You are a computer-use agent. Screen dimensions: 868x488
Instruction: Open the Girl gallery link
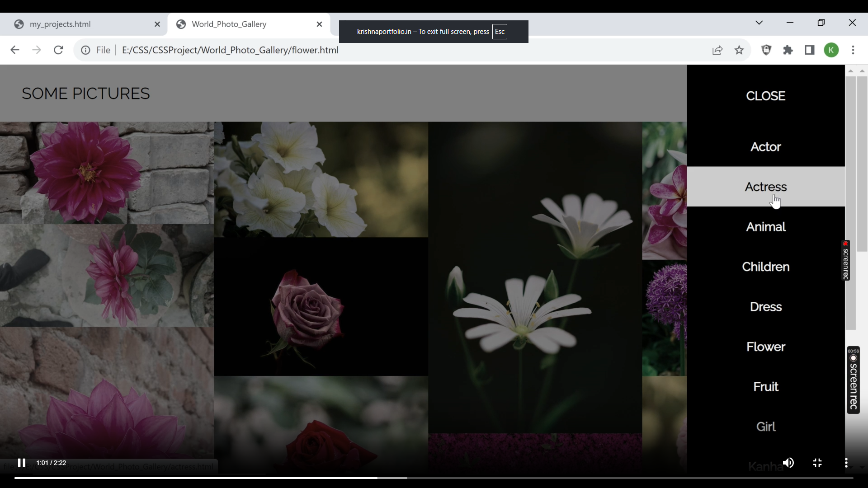(766, 427)
